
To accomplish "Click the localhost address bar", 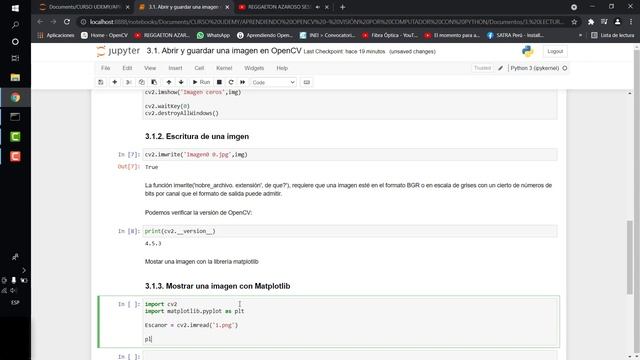I will (326, 22).
